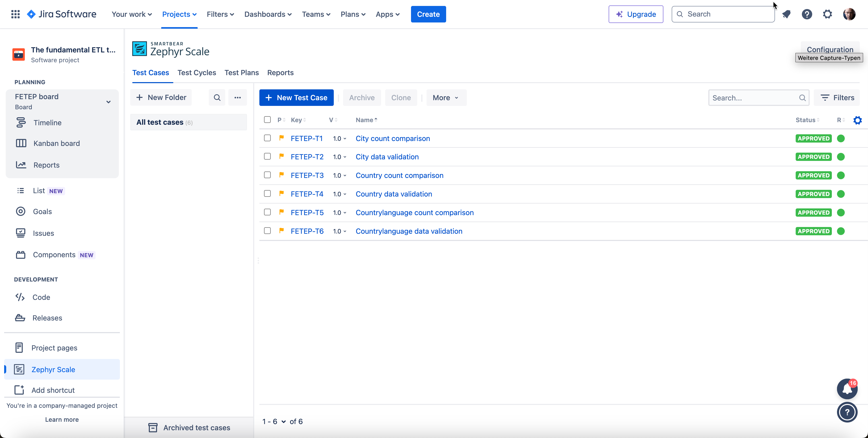Open the help question mark icon in top bar

[807, 14]
